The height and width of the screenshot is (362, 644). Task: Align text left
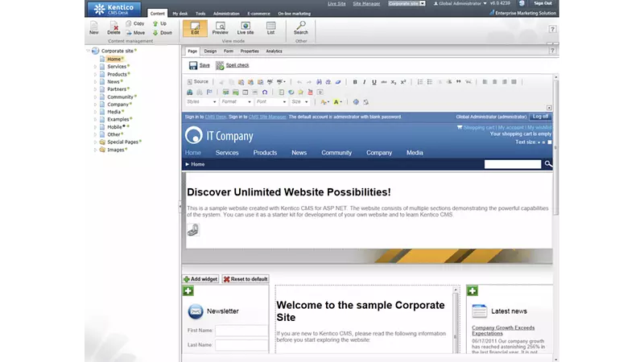(x=485, y=82)
